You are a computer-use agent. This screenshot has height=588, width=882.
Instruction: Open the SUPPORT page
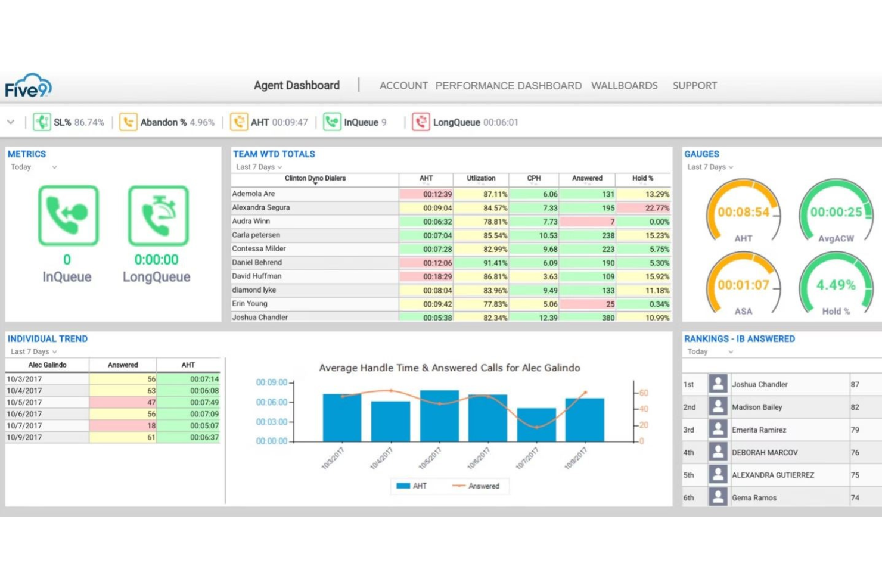tap(694, 85)
